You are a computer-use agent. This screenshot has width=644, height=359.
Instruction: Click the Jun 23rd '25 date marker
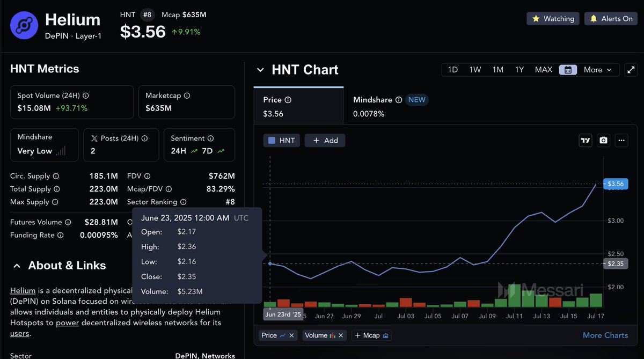click(283, 314)
